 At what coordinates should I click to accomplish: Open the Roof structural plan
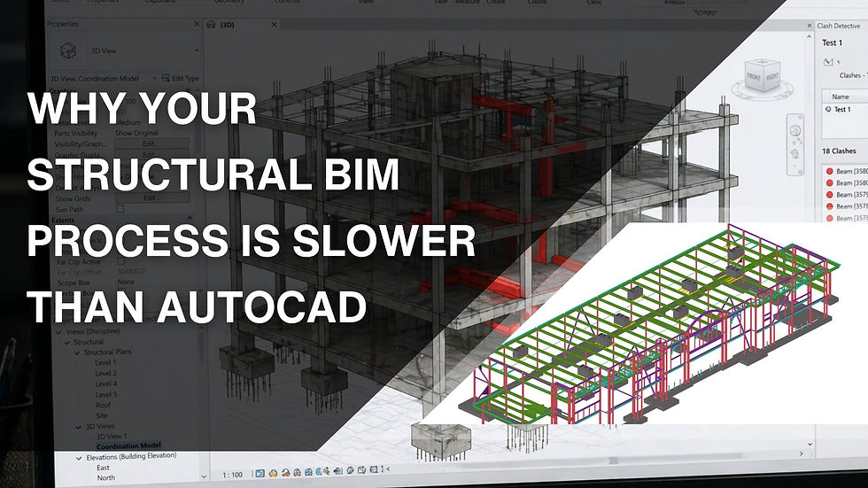[103, 405]
